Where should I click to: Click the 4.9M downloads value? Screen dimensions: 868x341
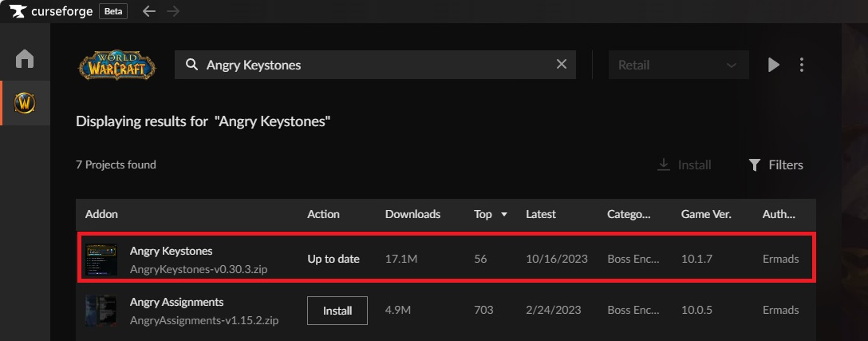pos(398,310)
